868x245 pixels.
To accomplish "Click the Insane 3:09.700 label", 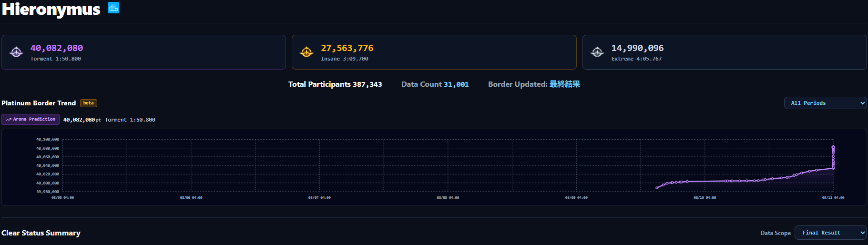I will tap(345, 59).
